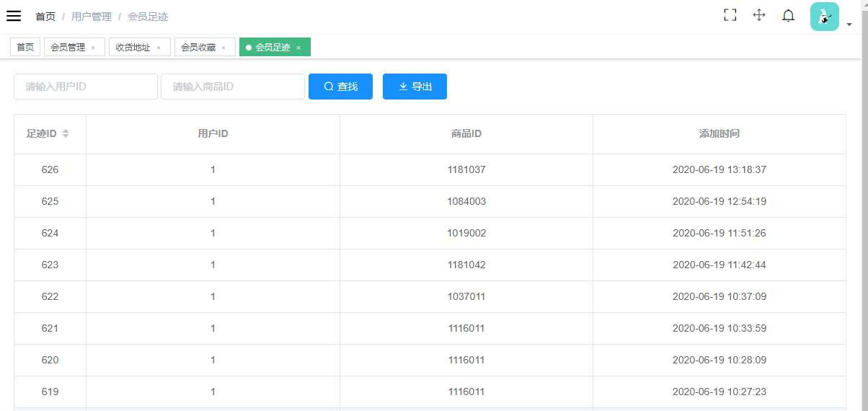Click timestamp 2020-06-19 10:27:23
This screenshot has height=411, width=868.
719,392
